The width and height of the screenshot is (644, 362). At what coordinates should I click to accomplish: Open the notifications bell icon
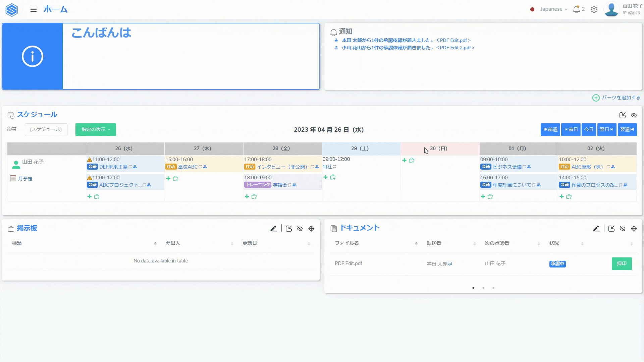pos(576,9)
